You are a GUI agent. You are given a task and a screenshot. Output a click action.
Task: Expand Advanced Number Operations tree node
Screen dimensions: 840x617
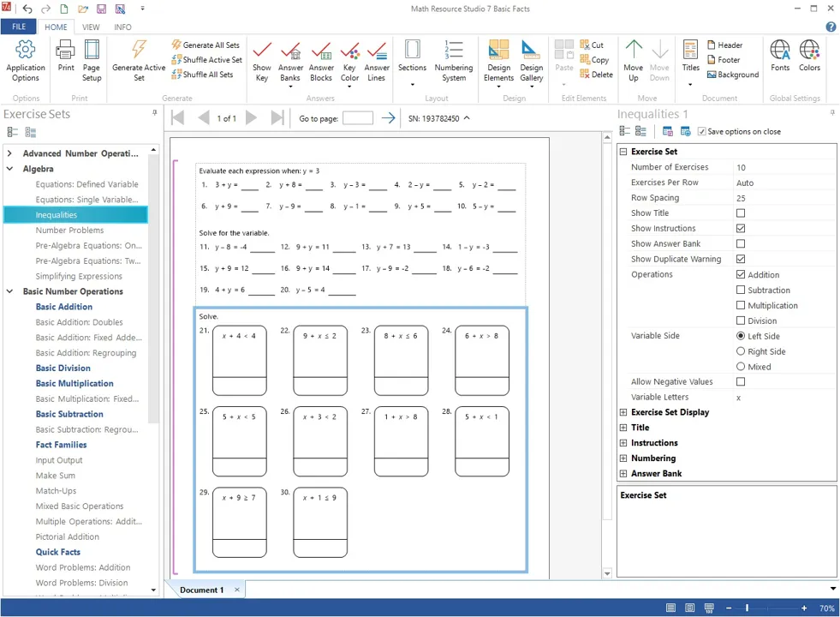[x=9, y=153]
